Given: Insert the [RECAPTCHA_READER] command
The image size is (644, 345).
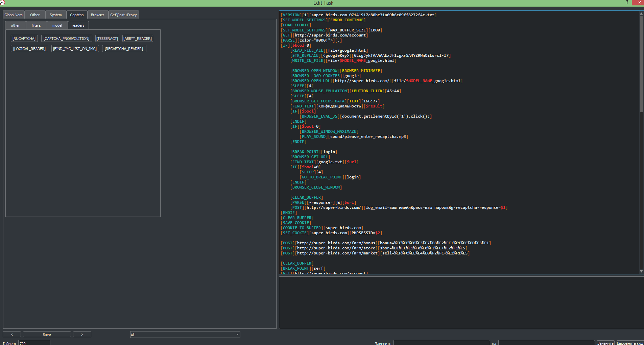Looking at the screenshot, I should click(x=124, y=49).
